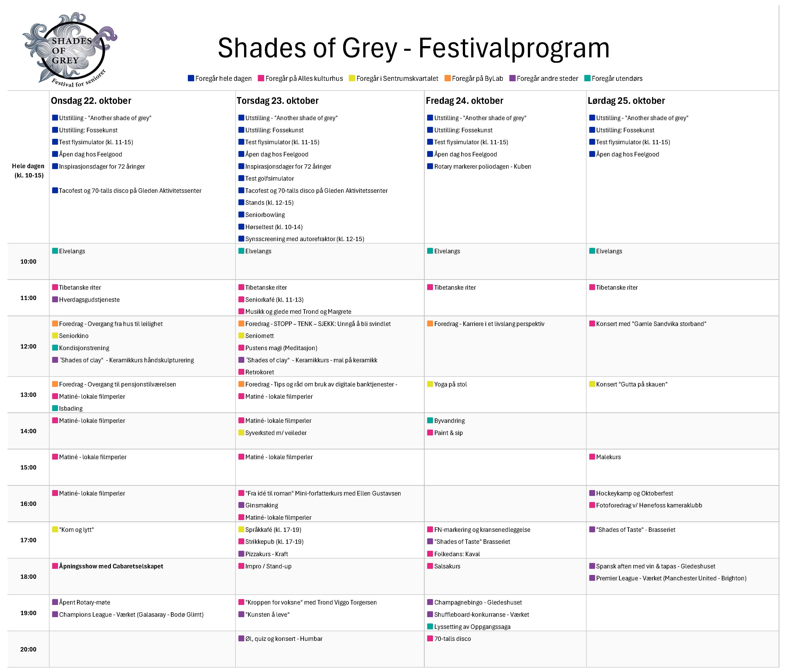This screenshot has height=672, width=785.
Task: Click the yellow 'Foregår i Sentrumskvartalet' legend swatch
Action: [x=352, y=78]
